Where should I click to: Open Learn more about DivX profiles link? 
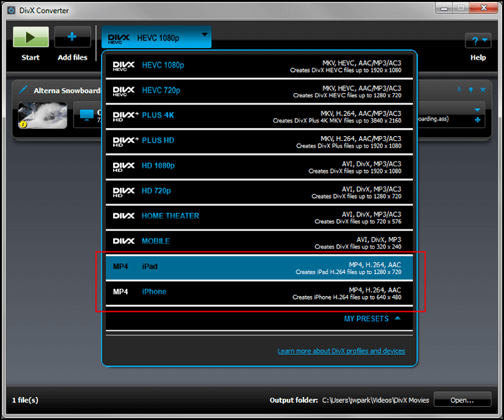tap(341, 351)
